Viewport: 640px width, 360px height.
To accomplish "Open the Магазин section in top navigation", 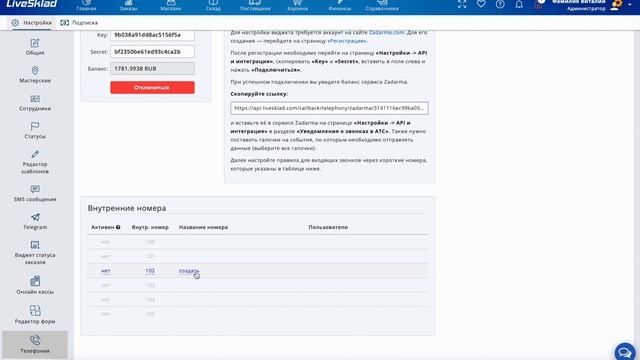I will [171, 6].
